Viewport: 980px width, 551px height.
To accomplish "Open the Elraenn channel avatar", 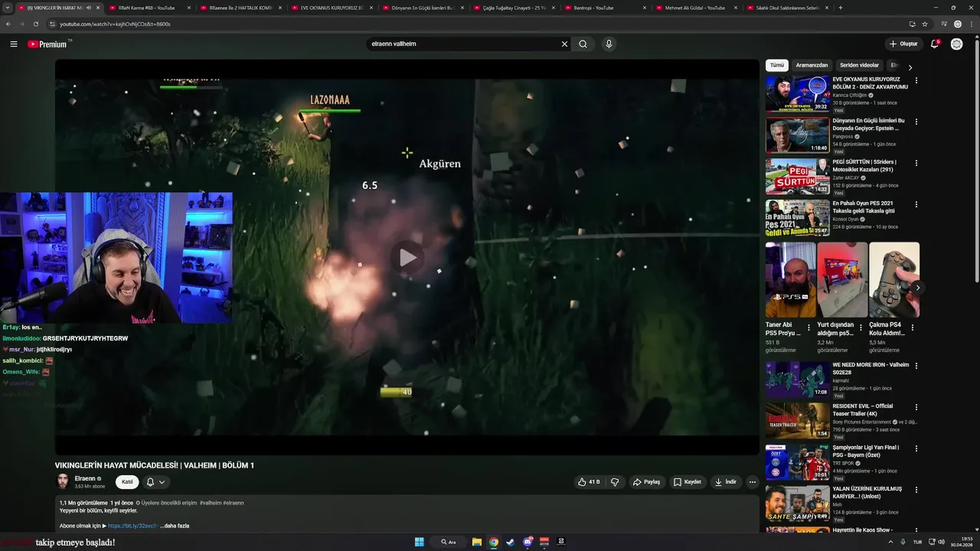I will click(63, 481).
